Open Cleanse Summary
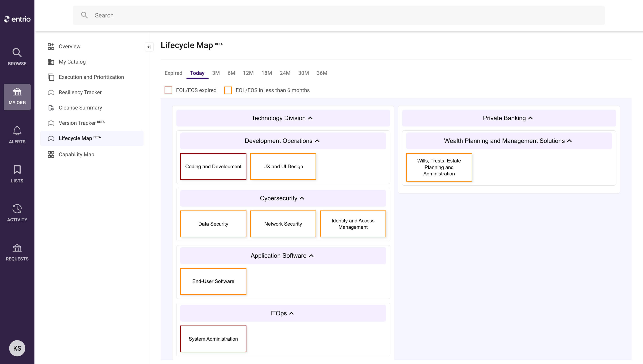 point(80,108)
